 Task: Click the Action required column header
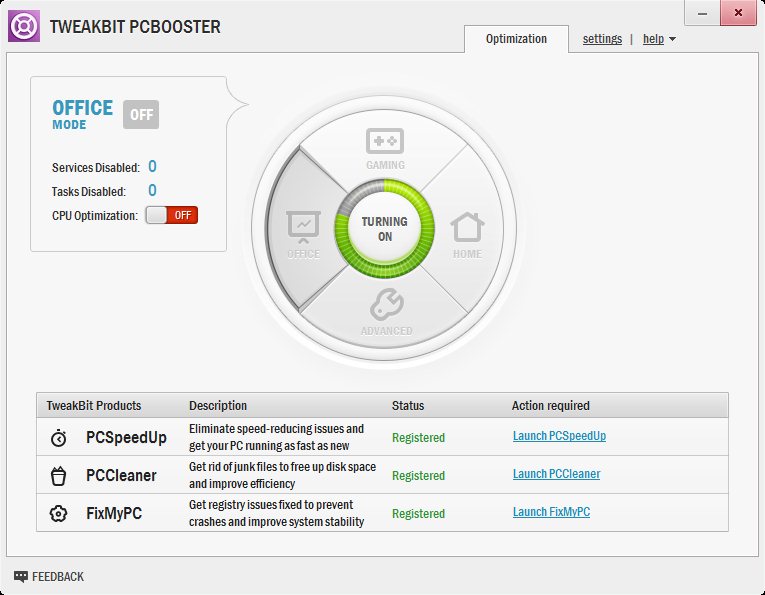pyautogui.click(x=551, y=406)
